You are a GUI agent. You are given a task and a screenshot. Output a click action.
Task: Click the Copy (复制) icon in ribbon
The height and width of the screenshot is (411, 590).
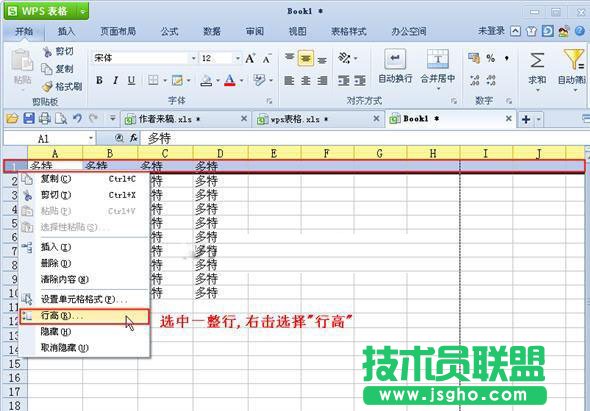(47, 69)
